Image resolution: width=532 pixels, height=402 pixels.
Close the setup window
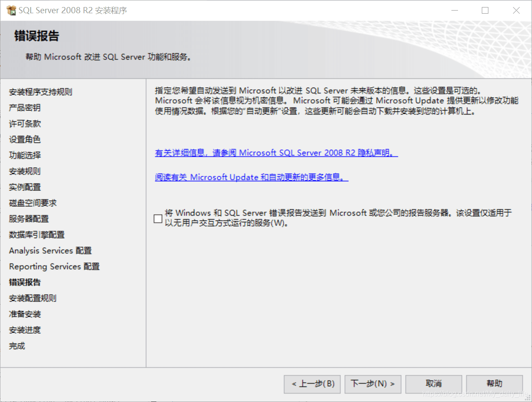(516, 11)
